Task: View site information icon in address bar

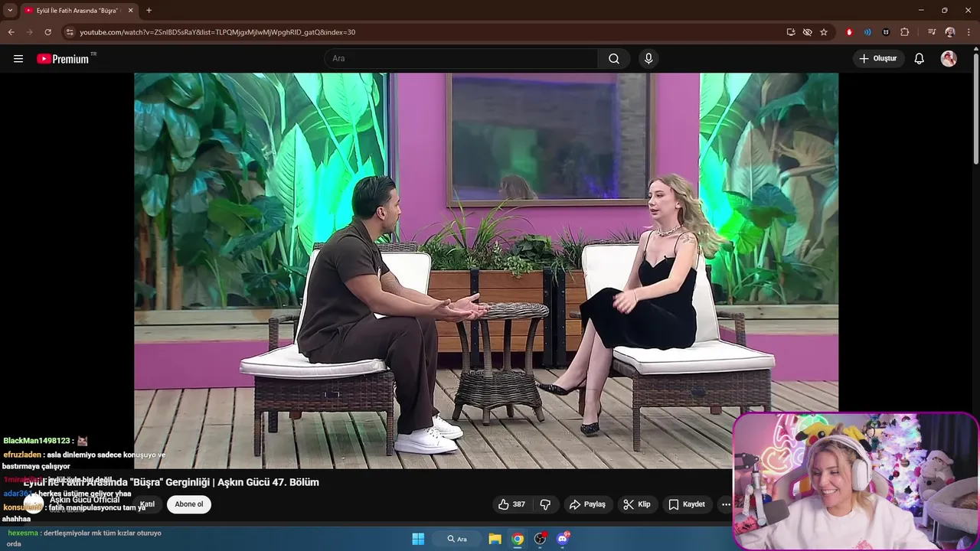Action: click(70, 32)
